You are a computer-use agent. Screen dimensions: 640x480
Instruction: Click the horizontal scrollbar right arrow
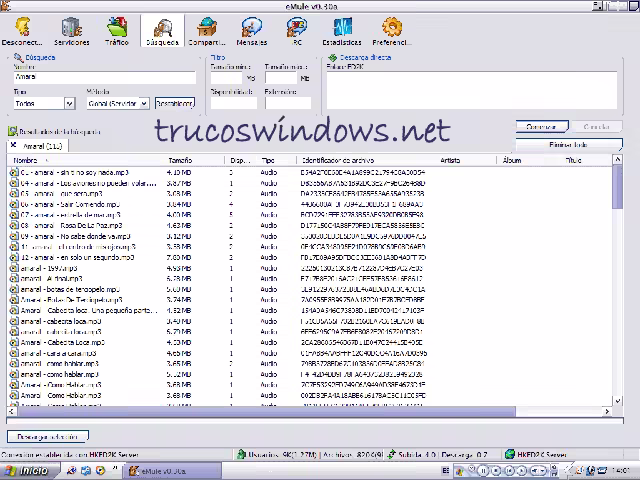[x=607, y=411]
